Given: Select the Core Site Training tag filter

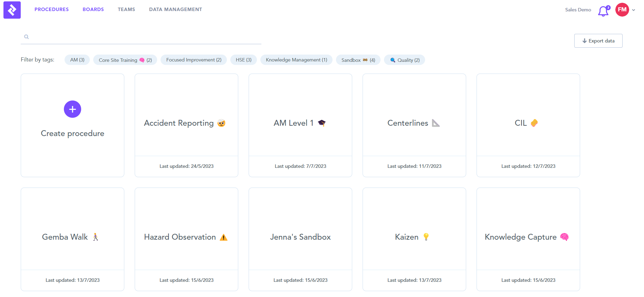Looking at the screenshot, I should (125, 60).
